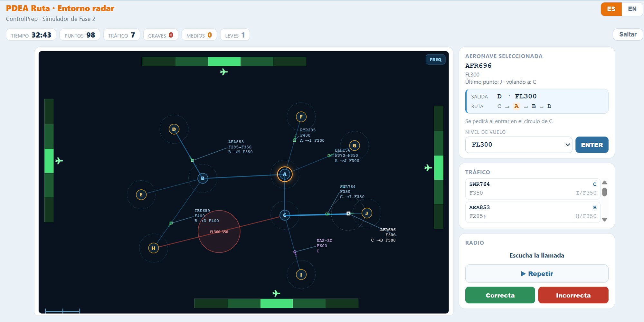Select the RYR235 aircraft blip

coord(294,140)
